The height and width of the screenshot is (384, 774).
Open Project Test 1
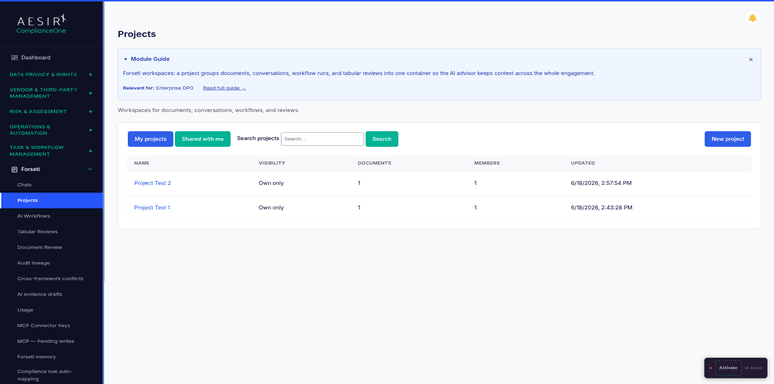click(152, 208)
